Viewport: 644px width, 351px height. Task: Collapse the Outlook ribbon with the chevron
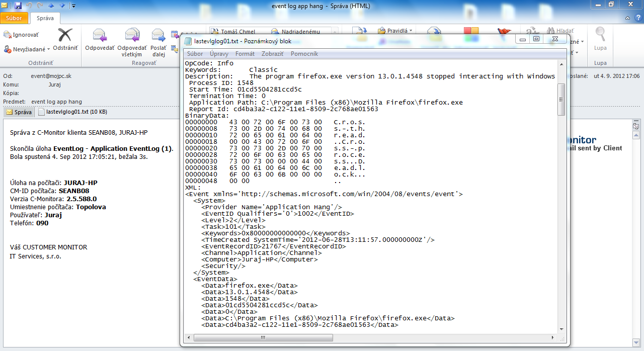tap(627, 18)
